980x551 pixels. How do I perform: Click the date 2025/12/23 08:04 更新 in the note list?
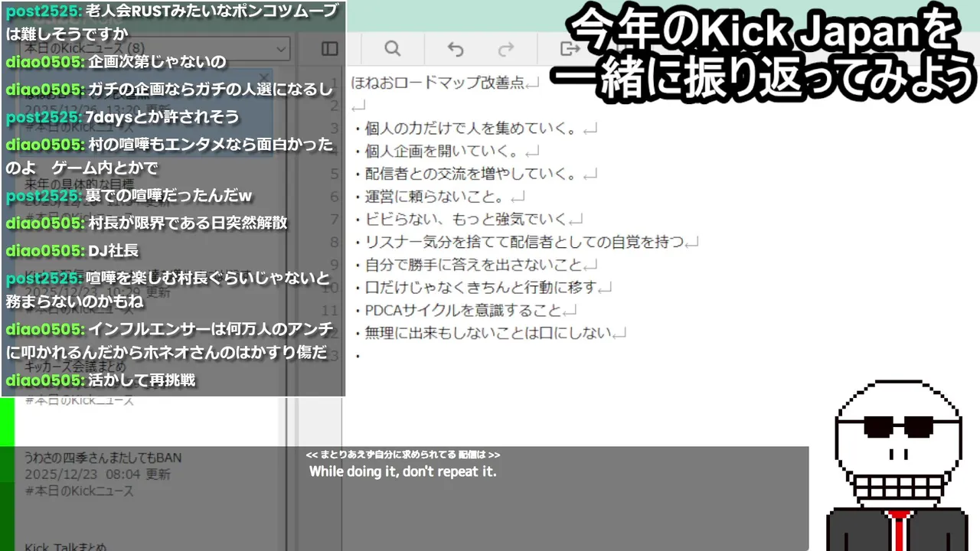pos(97,474)
